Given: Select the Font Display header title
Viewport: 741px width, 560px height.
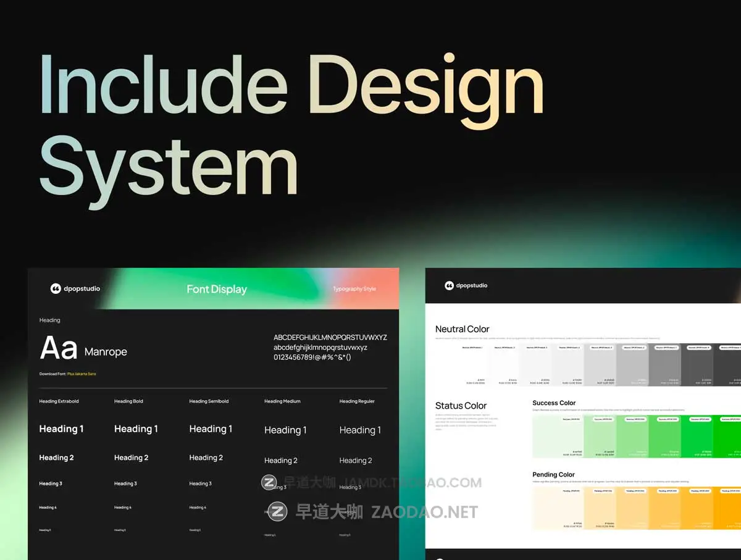Looking at the screenshot, I should [x=217, y=288].
